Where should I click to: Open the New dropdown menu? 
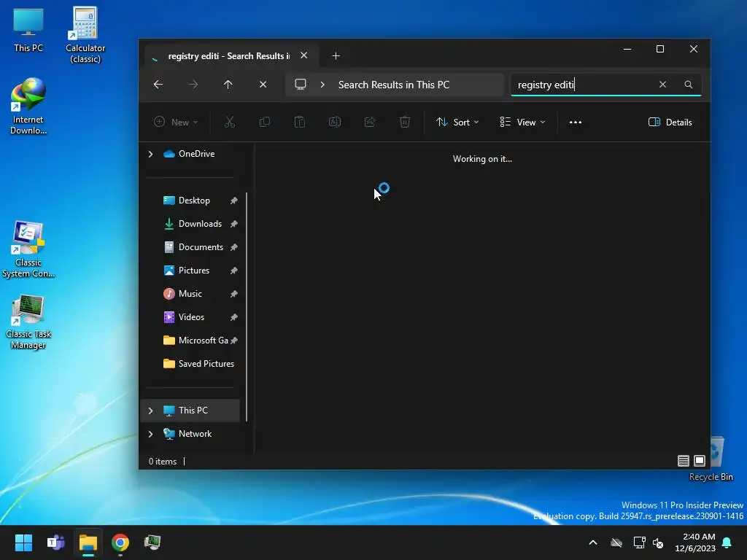176,122
